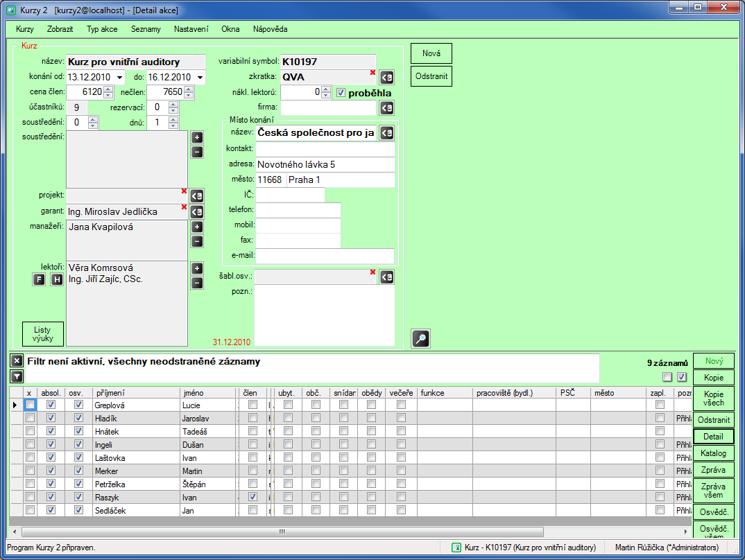Click cena člen spinner arrows
Screen dimensions: 745x560
point(108,92)
